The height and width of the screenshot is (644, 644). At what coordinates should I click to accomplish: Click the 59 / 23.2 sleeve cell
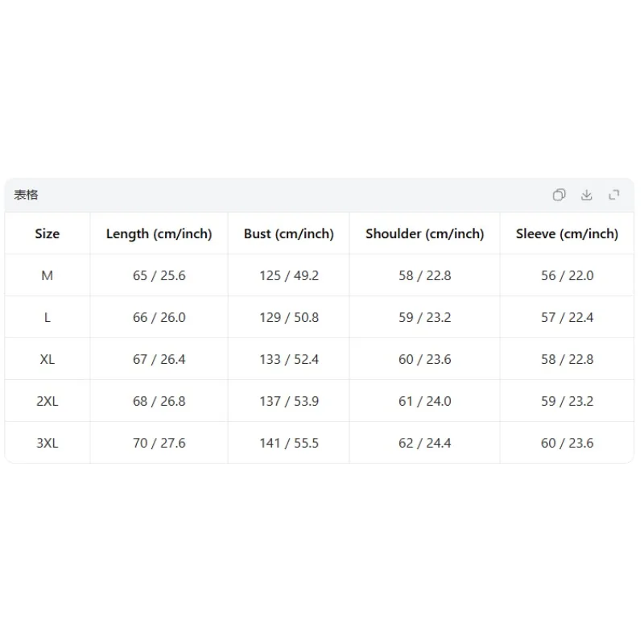(x=567, y=401)
